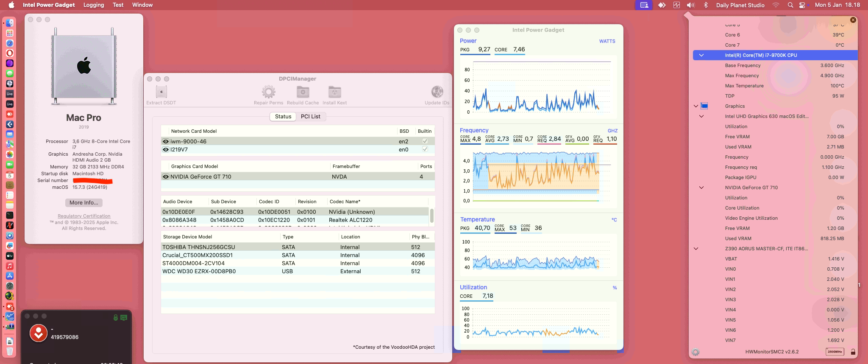The image size is (868, 364).
Task: Click eye icon beside NVIDIA GeForce GT 710
Action: coord(166,176)
